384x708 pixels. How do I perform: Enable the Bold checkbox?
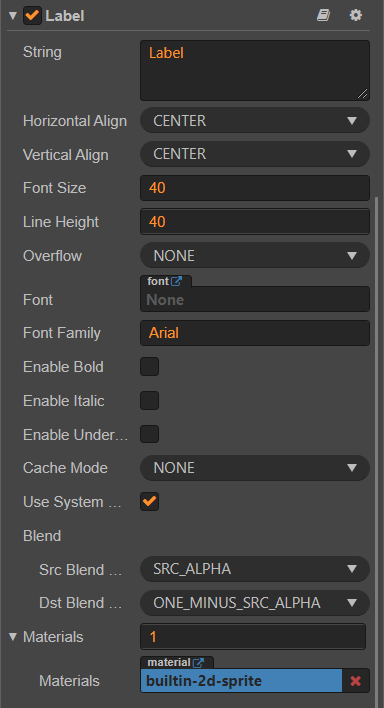point(150,367)
